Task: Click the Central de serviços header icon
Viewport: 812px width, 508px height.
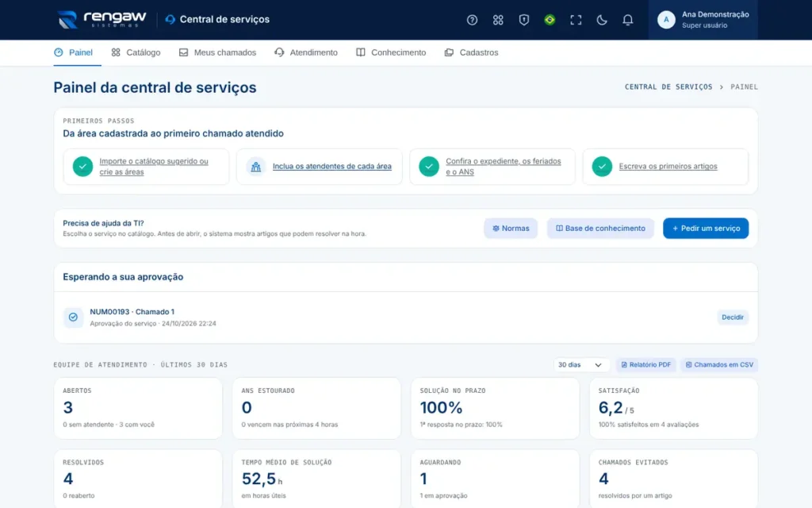Action: pos(170,20)
